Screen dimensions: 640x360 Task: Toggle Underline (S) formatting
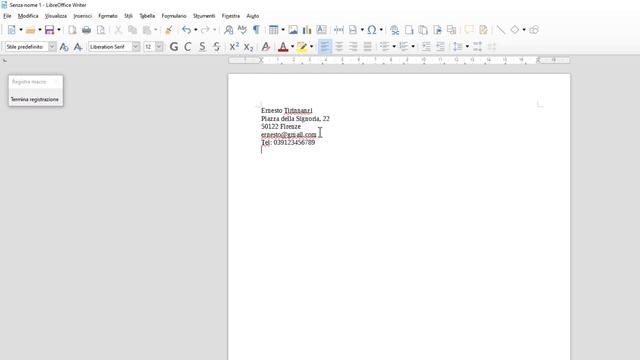tap(202, 47)
